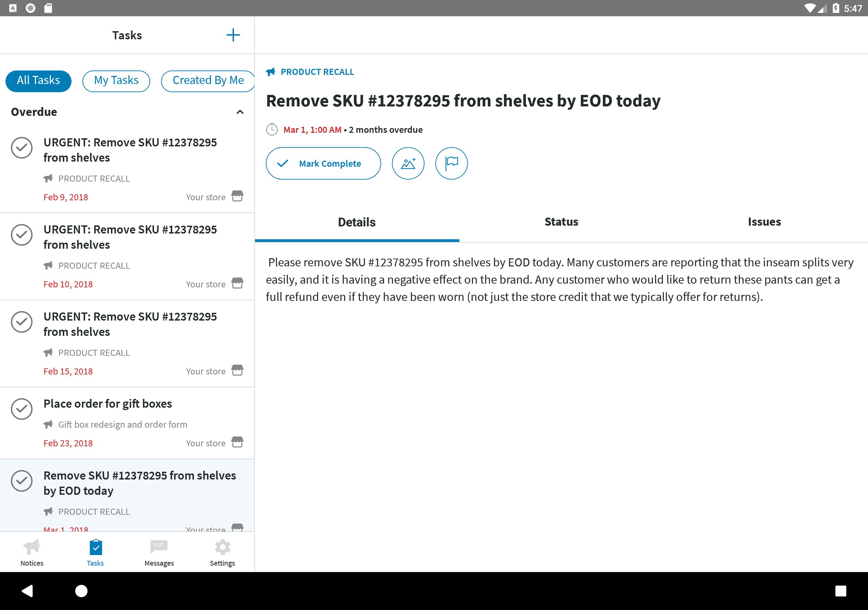Click the PRODUCT RECALL header link
The width and height of the screenshot is (868, 610).
[x=317, y=72]
